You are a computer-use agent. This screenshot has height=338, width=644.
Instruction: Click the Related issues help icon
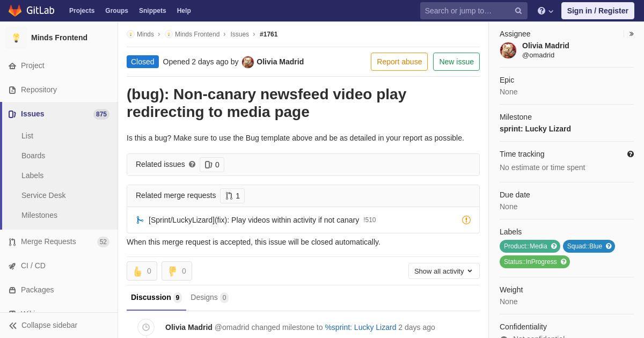click(x=192, y=164)
